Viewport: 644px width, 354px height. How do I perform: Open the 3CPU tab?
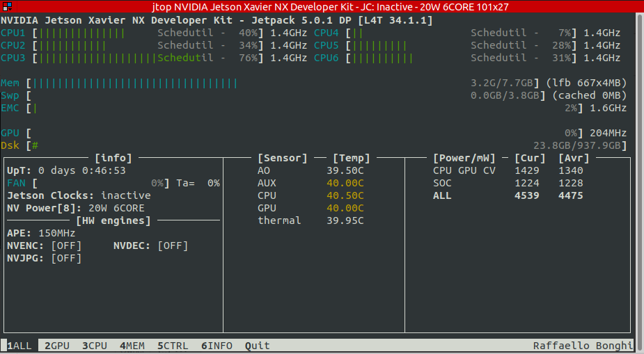(x=95, y=346)
